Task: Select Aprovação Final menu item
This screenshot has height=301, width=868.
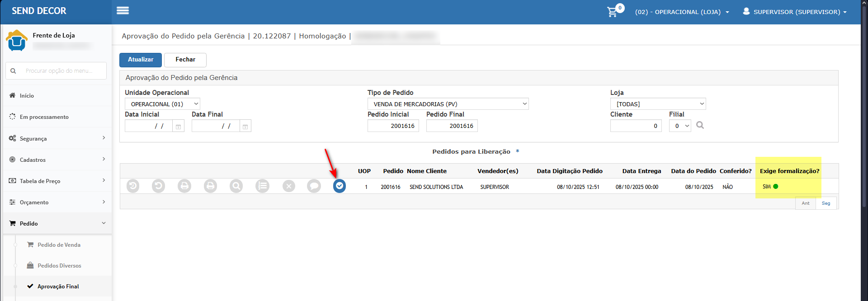Action: pos(58,286)
